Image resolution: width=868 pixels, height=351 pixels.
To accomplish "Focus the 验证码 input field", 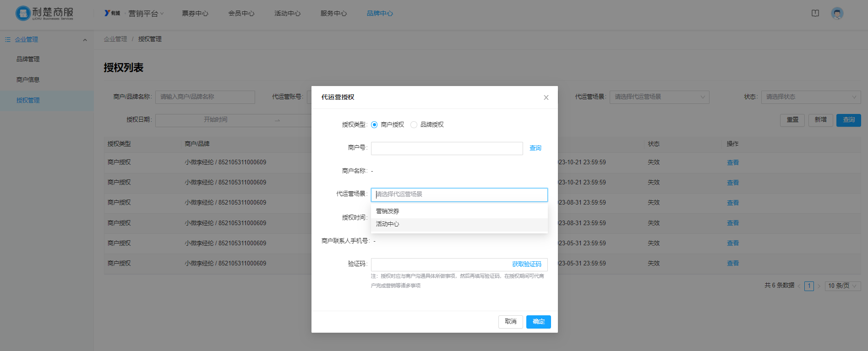I will point(440,265).
